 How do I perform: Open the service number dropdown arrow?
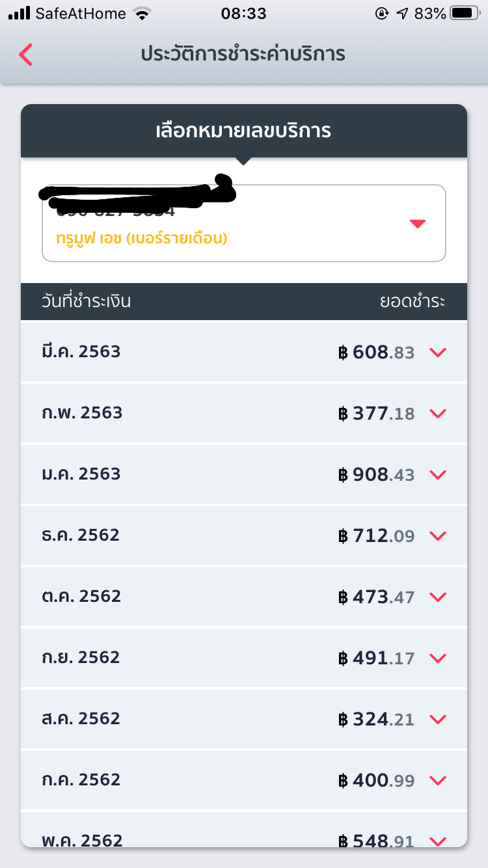(x=418, y=224)
